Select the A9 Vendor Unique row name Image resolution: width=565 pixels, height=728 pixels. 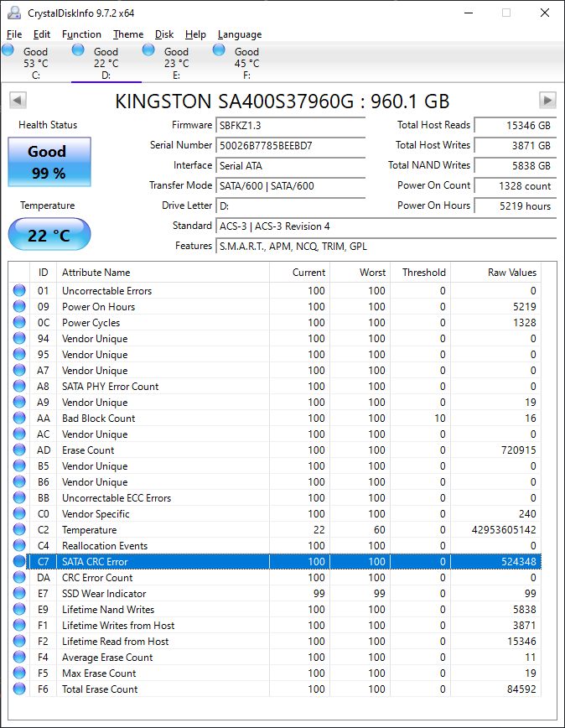95,402
